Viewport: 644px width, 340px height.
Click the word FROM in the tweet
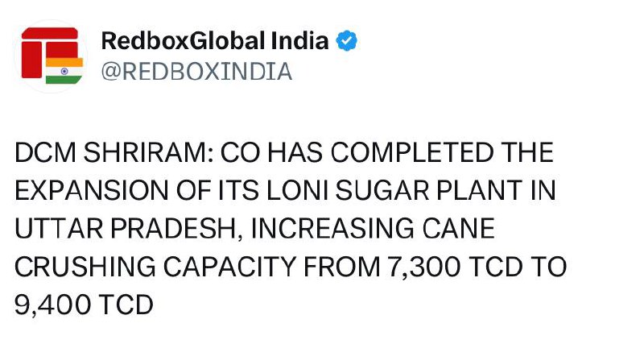pos(341,267)
